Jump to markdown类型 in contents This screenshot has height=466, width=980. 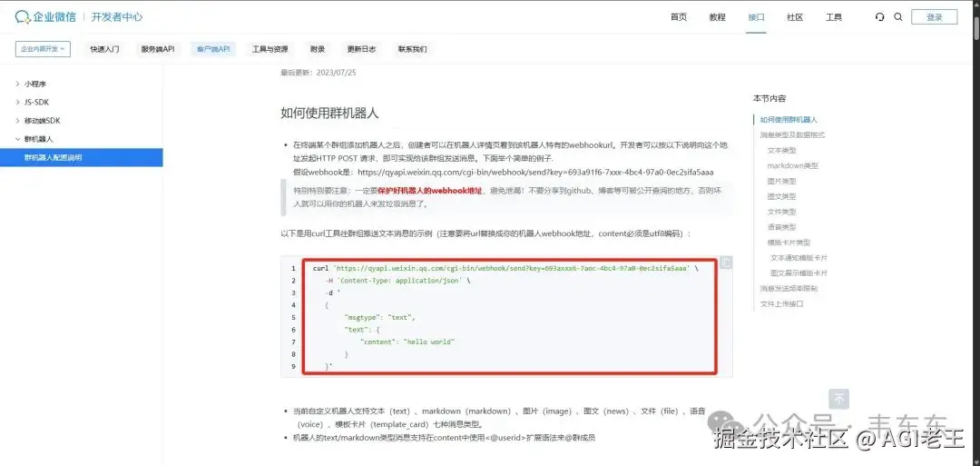click(x=792, y=165)
